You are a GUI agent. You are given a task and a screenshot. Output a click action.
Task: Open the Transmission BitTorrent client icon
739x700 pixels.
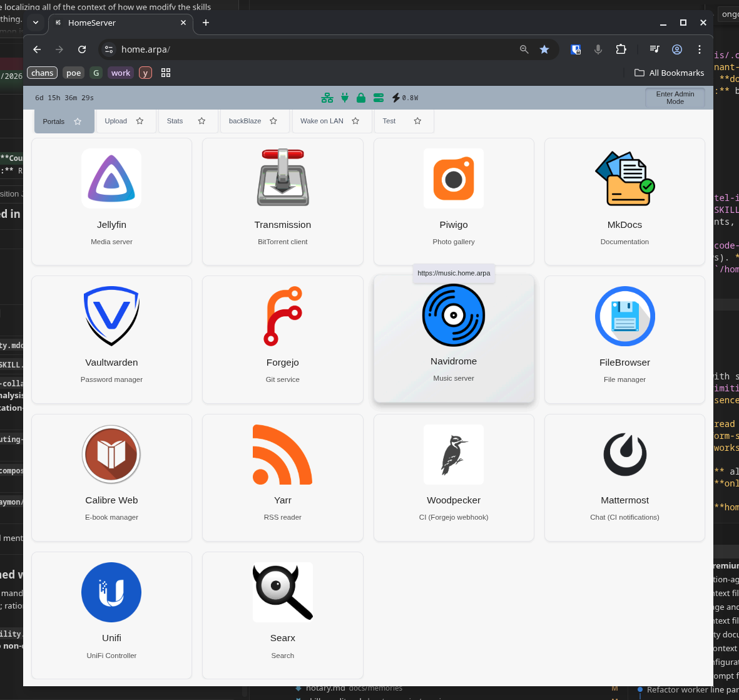click(282, 178)
